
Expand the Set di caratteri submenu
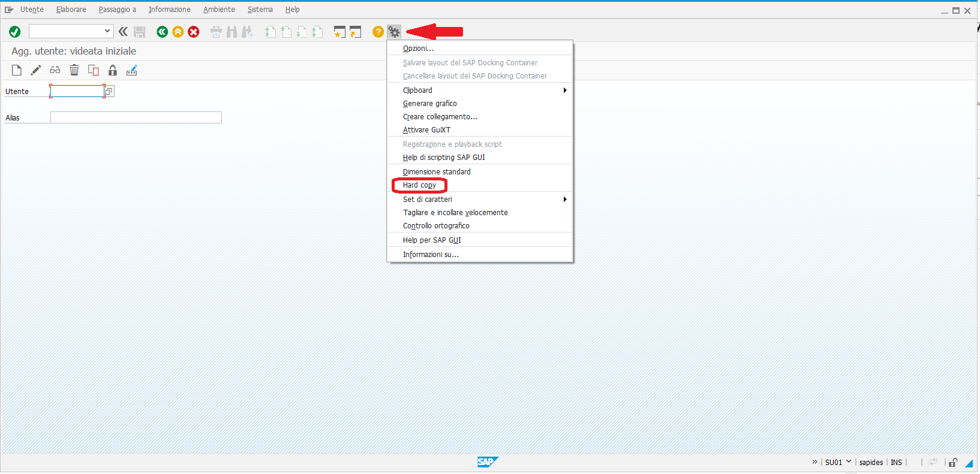[x=480, y=200]
